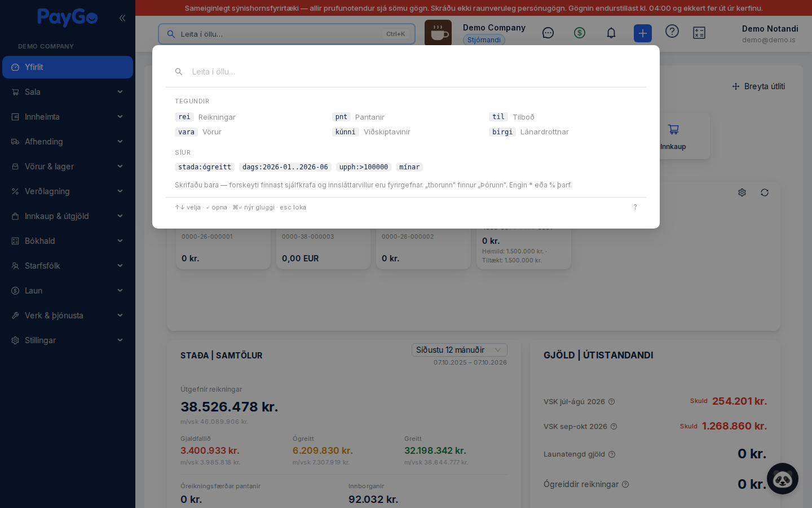Screen dimensions: 812x508
Task: Click help icon next to VSK sep-okt 2026
Action: [614, 427]
